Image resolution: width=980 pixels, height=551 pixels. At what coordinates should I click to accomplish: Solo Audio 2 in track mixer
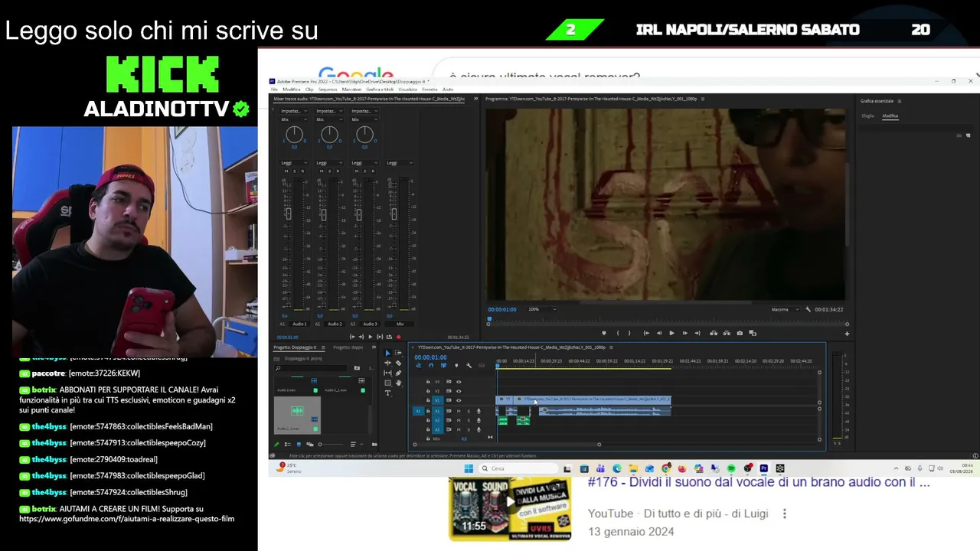[330, 171]
